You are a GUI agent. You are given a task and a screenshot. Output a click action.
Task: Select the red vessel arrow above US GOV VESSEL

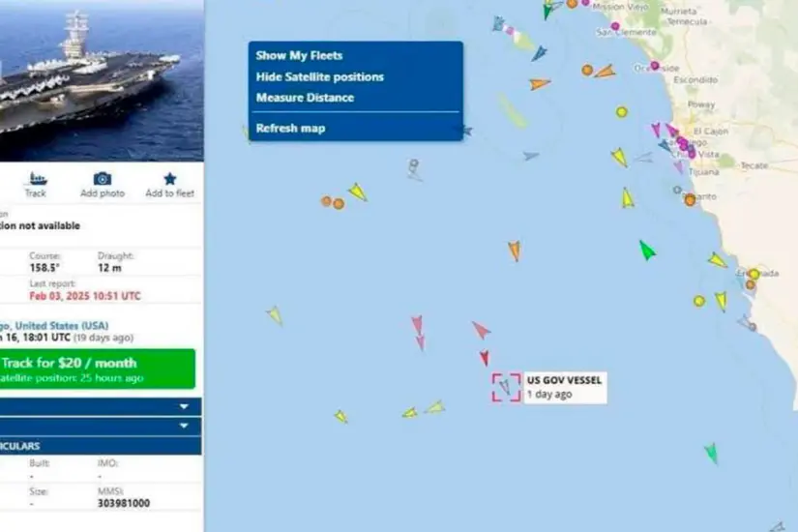click(x=484, y=358)
